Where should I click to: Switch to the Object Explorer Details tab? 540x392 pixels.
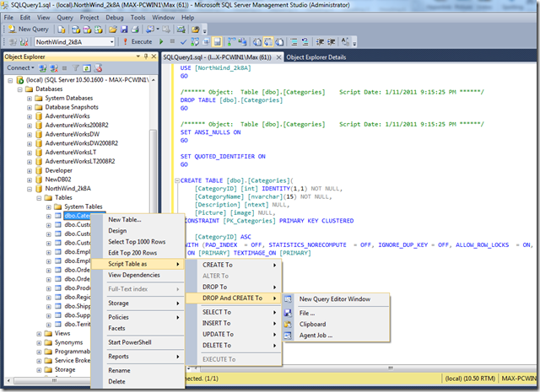pyautogui.click(x=316, y=57)
